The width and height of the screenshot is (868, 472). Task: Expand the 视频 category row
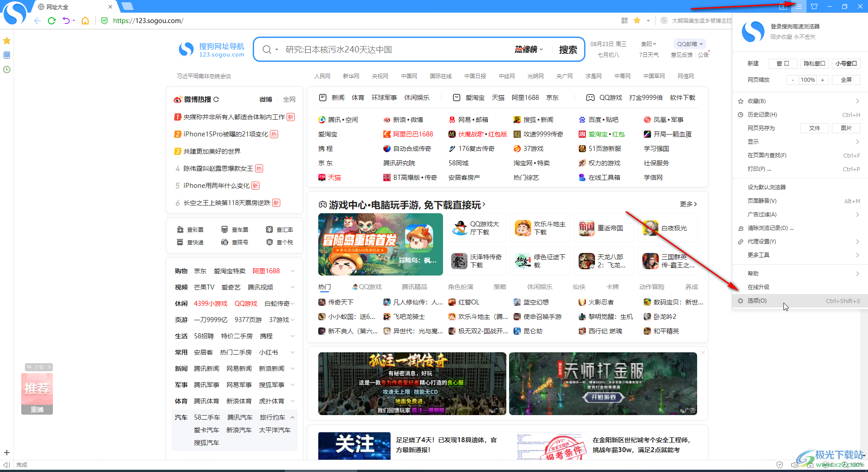tap(292, 287)
